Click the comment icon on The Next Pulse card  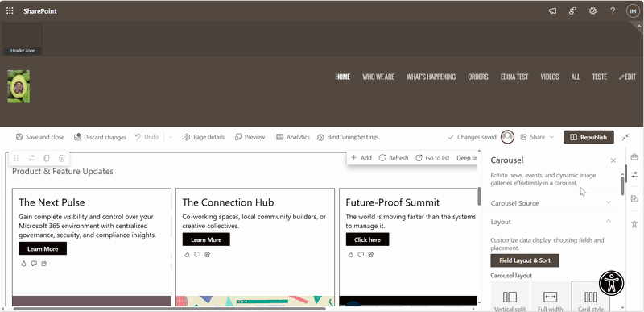point(34,264)
